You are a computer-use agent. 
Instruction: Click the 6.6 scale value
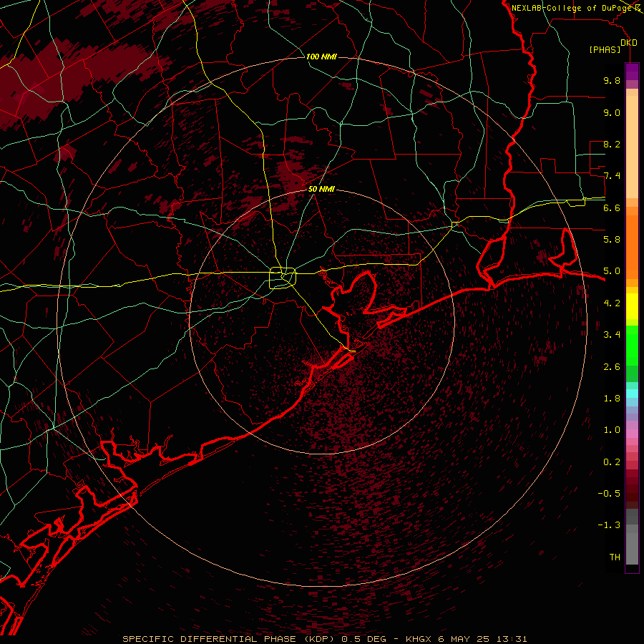612,208
